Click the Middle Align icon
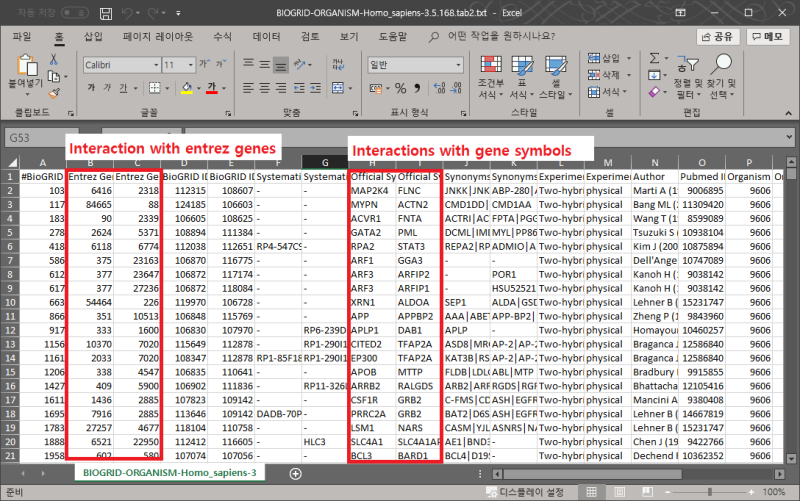The width and height of the screenshot is (800, 501). click(264, 64)
